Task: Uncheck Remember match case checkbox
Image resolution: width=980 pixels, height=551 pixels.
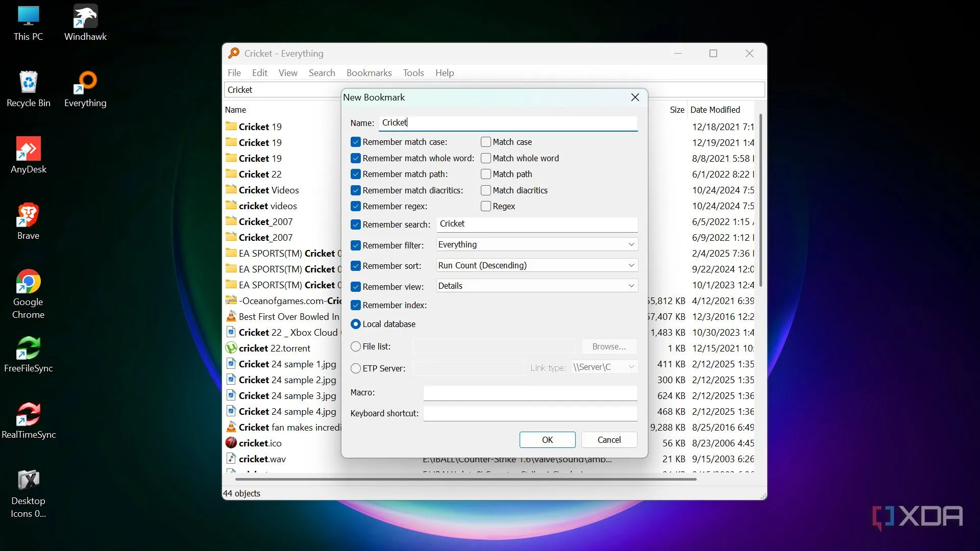Action: pos(356,142)
